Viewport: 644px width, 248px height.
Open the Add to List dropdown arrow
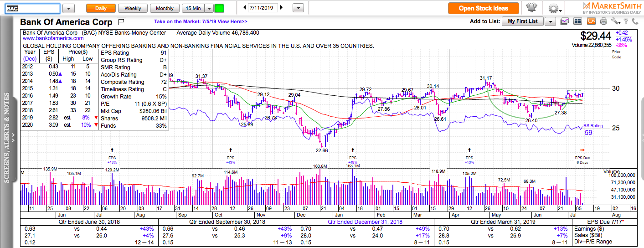tap(550, 21)
